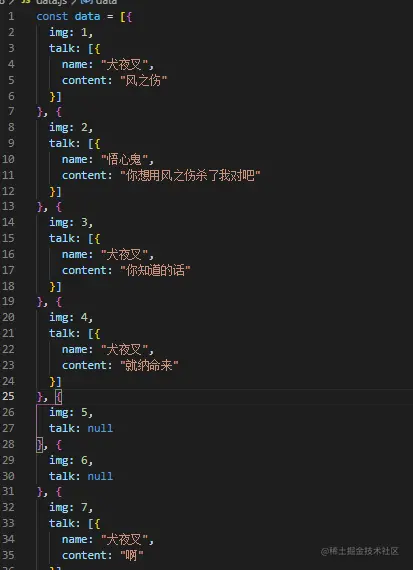Click "talk: null" on line 30
Screen dimensions: 413x570
pos(81,476)
